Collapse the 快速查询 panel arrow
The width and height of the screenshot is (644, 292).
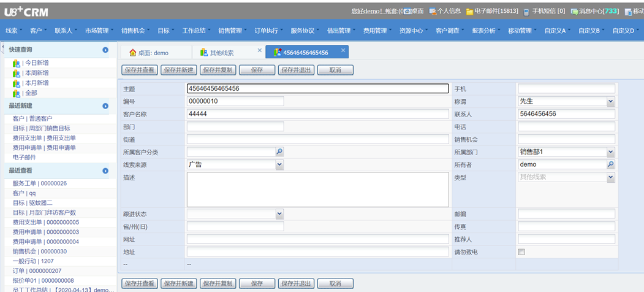105,50
